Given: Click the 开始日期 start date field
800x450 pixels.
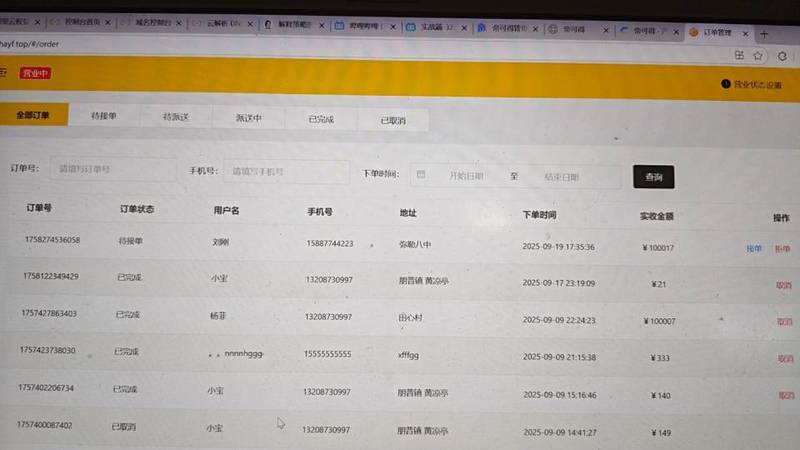Looking at the screenshot, I should [466, 176].
